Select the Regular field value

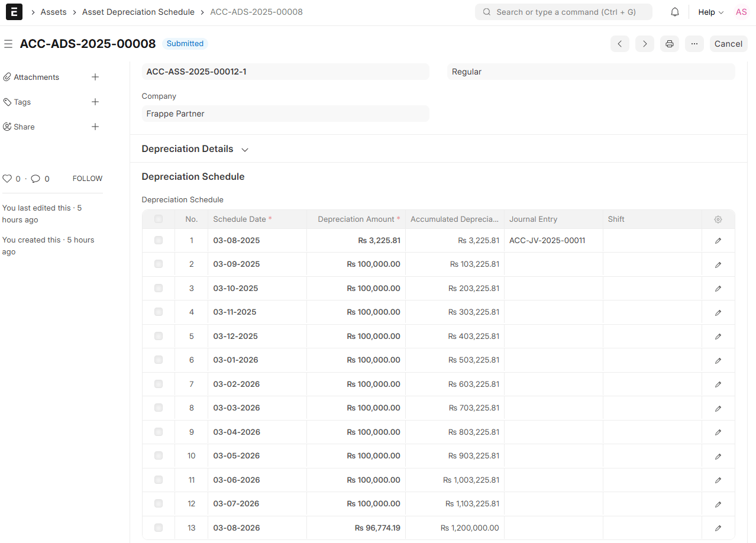tap(591, 72)
